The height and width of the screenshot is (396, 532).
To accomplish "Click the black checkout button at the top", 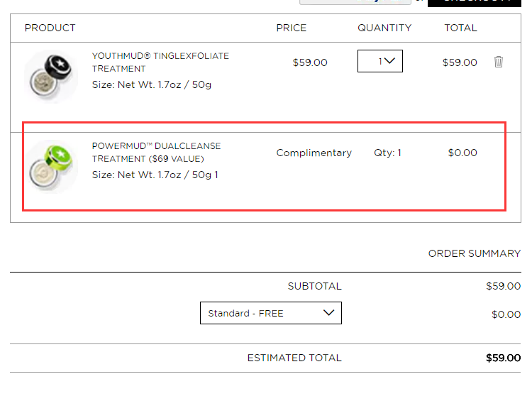I will (475, 3).
